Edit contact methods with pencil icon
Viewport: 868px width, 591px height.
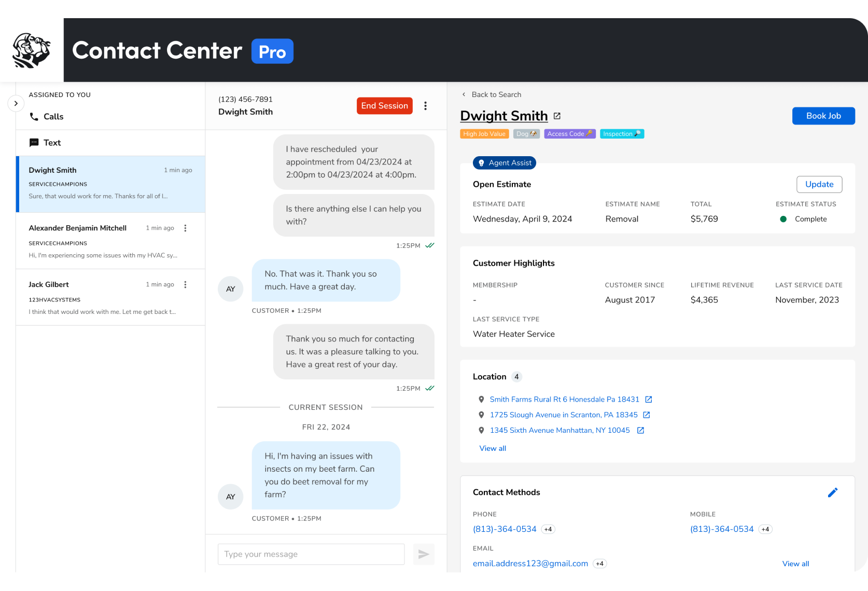[833, 492]
